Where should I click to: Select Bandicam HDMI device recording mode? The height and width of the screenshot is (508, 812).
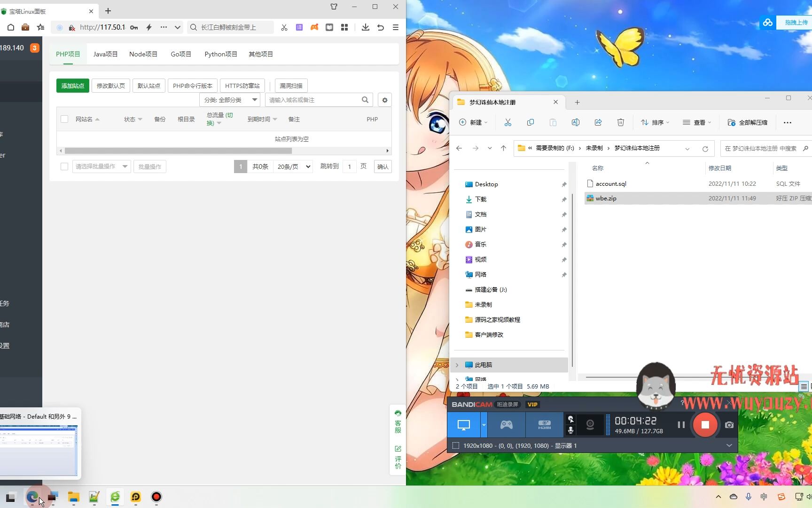[545, 425]
